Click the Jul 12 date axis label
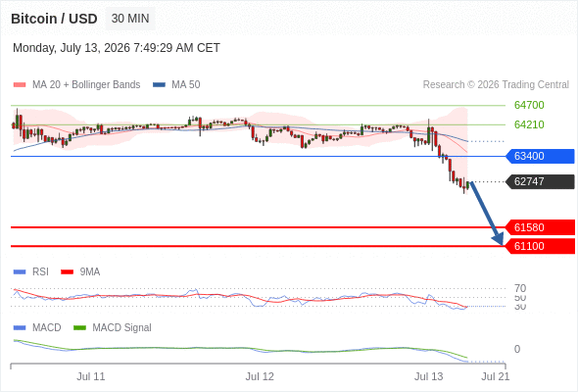This screenshot has width=578, height=392. pos(260,376)
